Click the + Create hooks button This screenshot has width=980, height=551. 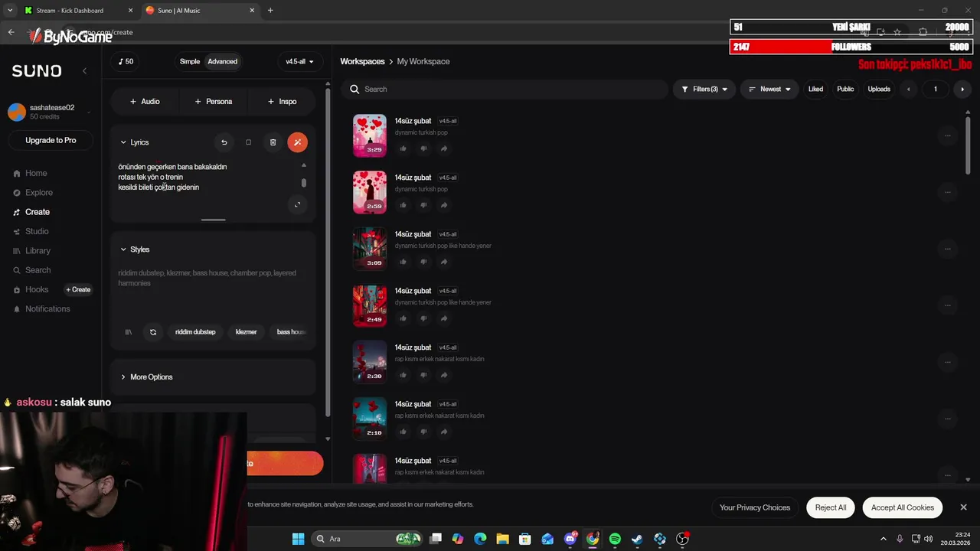78,289
